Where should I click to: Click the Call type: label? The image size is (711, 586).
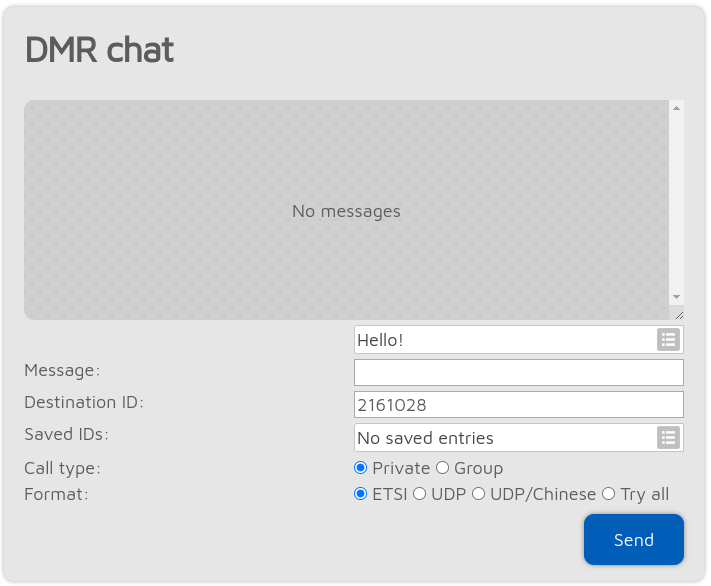tap(63, 468)
